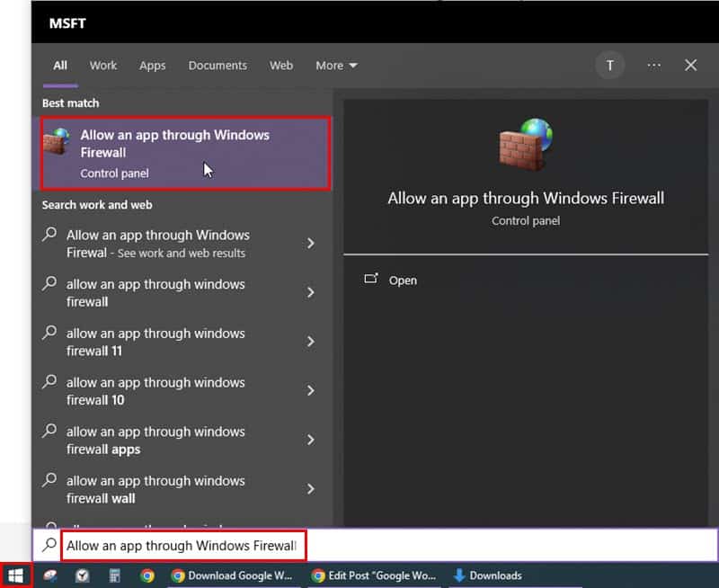This screenshot has height=588, width=719.
Task: Click 'Control panel' label in the preview pane
Action: (x=526, y=220)
